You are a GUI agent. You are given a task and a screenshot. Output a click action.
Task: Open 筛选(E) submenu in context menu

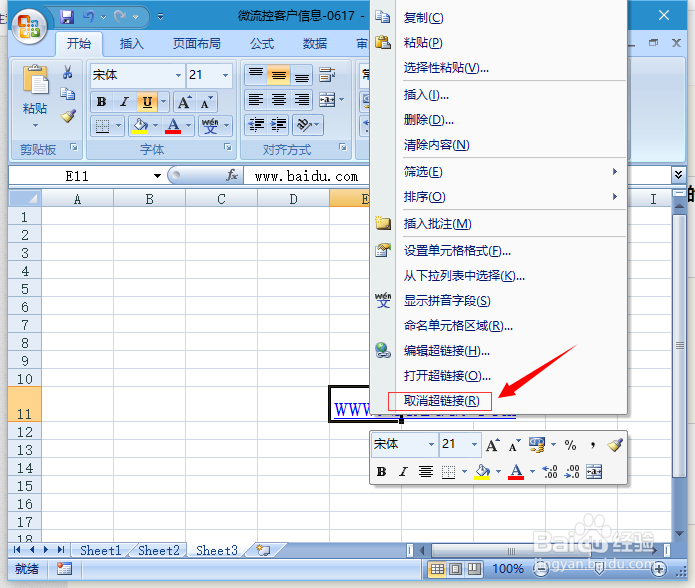pyautogui.click(x=499, y=171)
